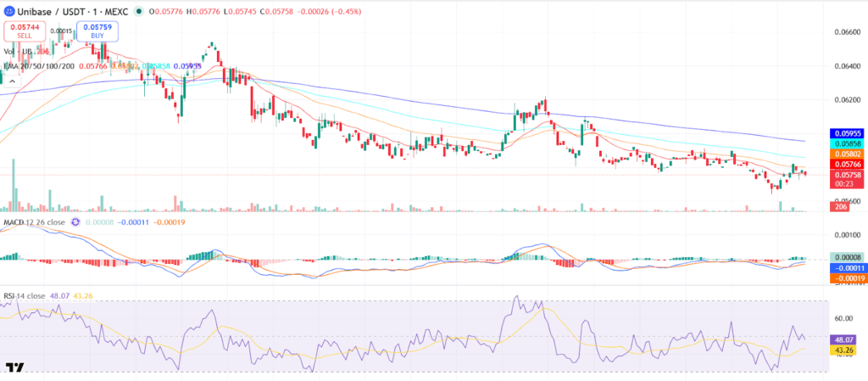This screenshot has width=868, height=381.
Task: Click the 0.06600 price axis tick
Action: (x=847, y=32)
